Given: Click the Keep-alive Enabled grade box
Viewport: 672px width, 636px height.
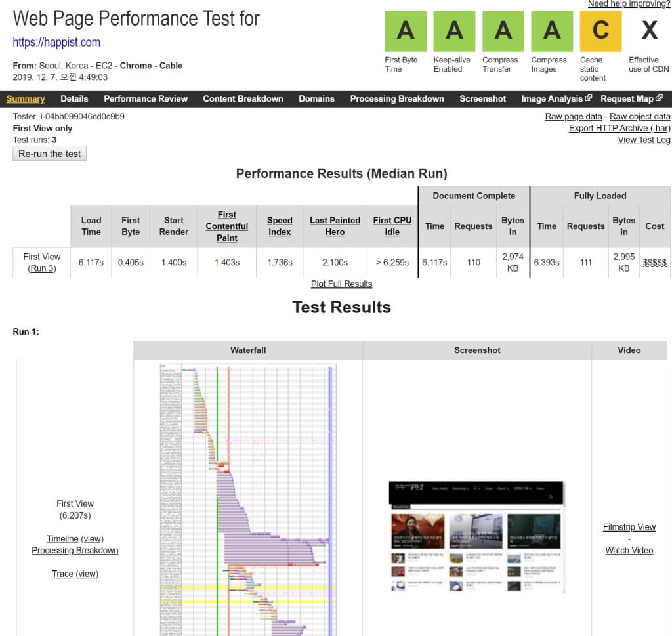Looking at the screenshot, I should click(x=454, y=31).
